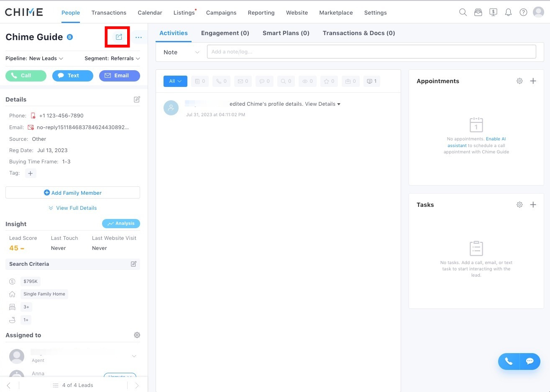
Task: Open the Website menu
Action: tap(297, 13)
